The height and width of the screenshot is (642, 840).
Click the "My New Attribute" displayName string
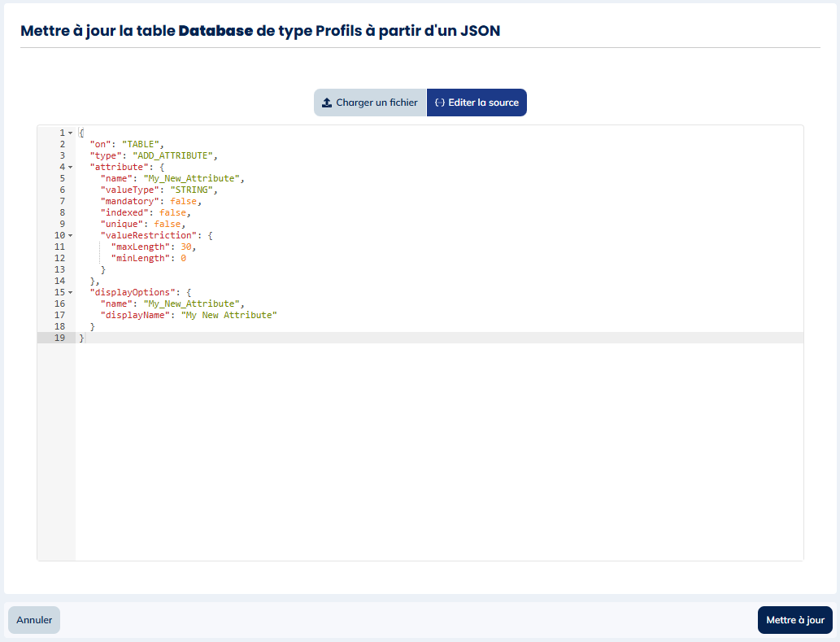tap(229, 315)
